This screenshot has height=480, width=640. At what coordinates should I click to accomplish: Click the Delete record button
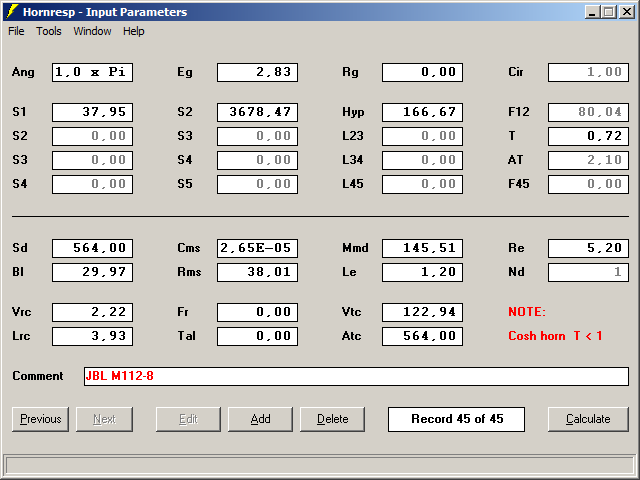pyautogui.click(x=332, y=419)
